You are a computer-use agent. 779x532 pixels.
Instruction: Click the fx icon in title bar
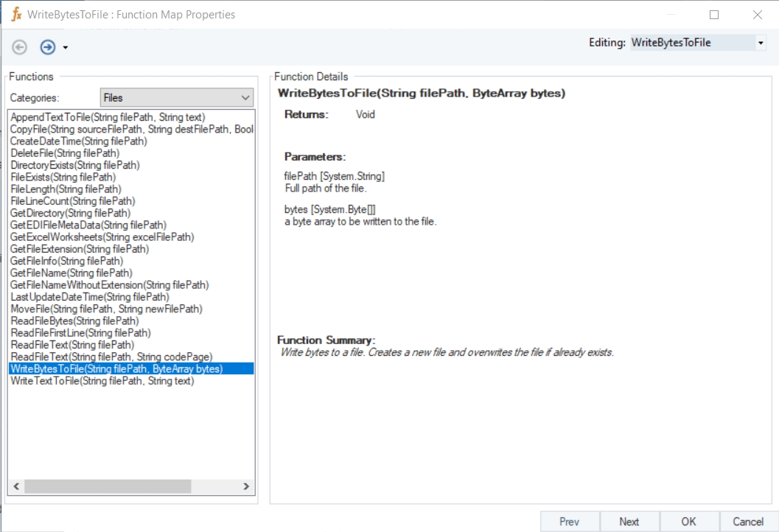[15, 15]
